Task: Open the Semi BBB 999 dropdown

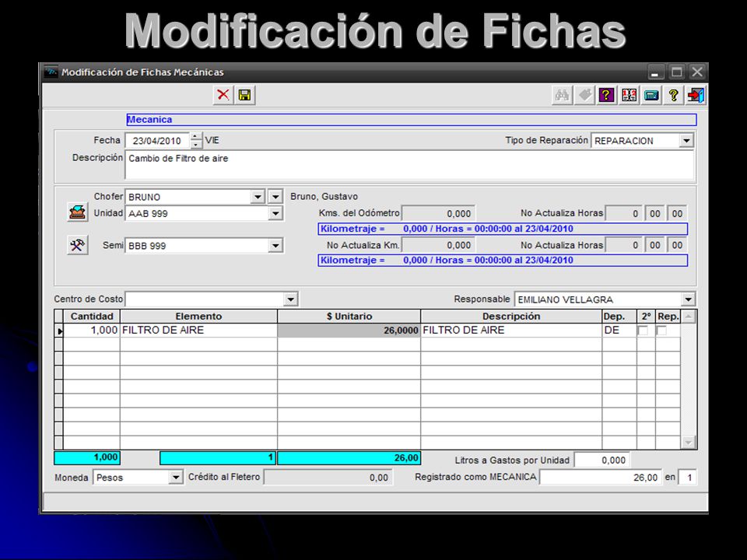Action: coord(275,246)
